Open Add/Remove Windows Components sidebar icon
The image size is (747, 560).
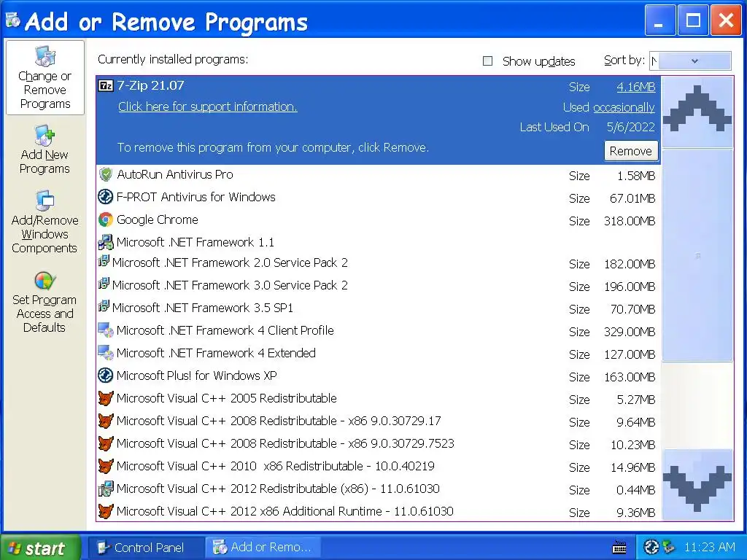pos(44,201)
